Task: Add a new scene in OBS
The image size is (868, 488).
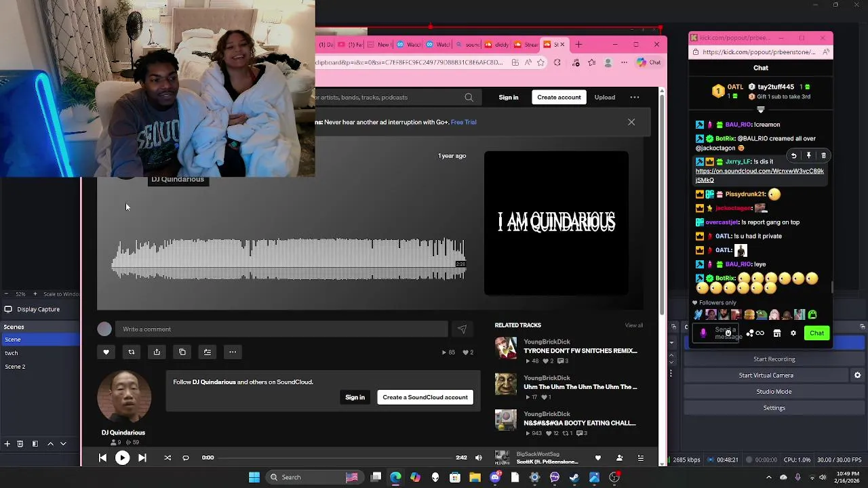Action: click(7, 444)
